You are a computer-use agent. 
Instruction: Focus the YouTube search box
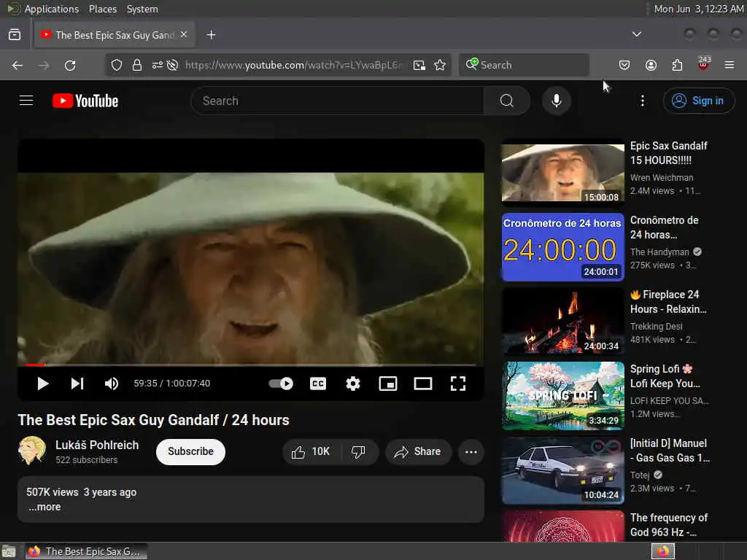pos(337,101)
